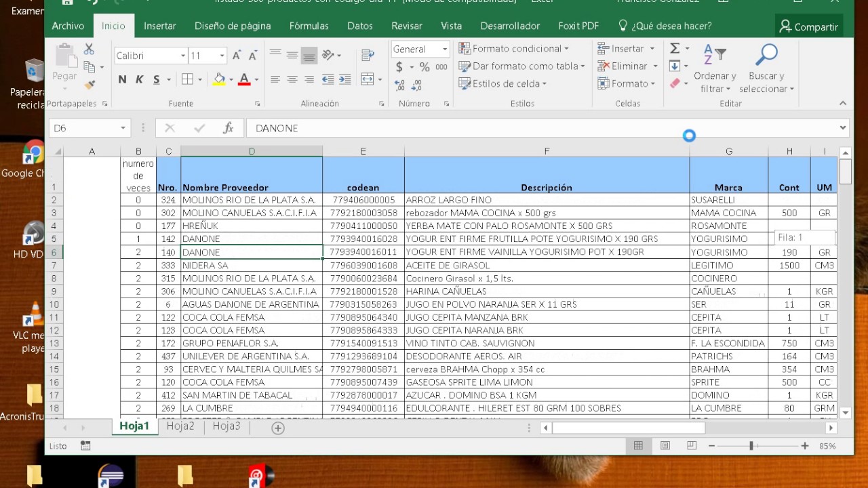Open Buscar y seleccionar magnifier
This screenshot has width=868, height=488.
coord(766,69)
